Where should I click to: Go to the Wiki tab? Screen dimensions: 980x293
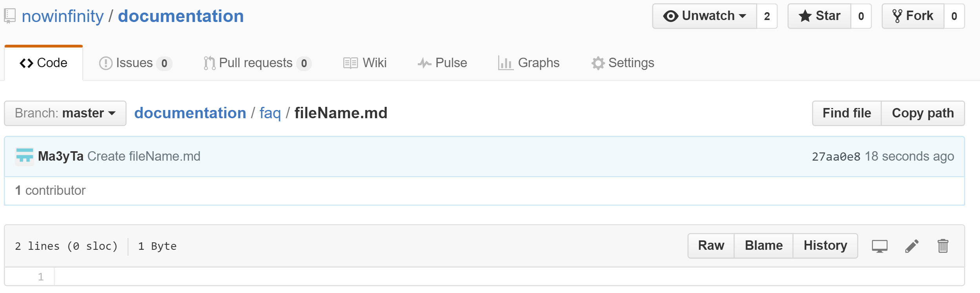(x=365, y=63)
